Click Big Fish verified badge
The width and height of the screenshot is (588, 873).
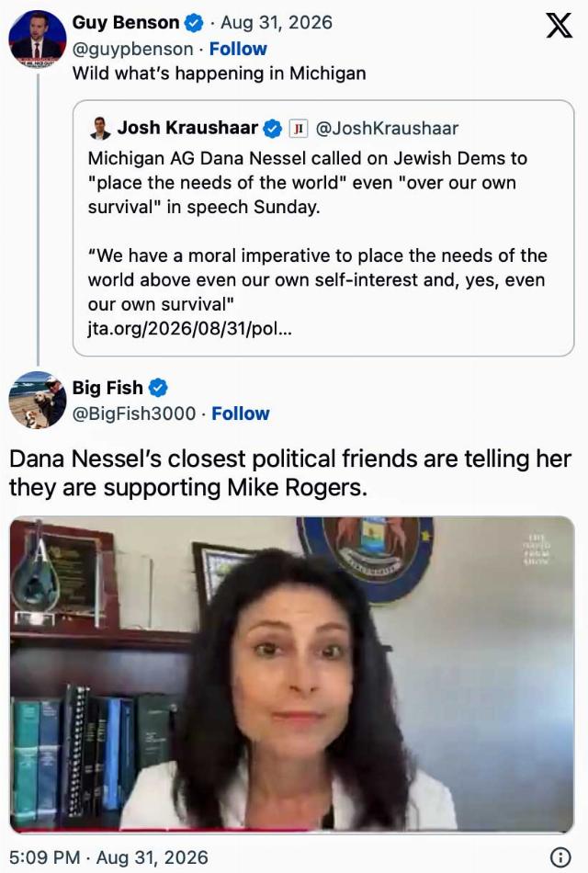point(158,388)
